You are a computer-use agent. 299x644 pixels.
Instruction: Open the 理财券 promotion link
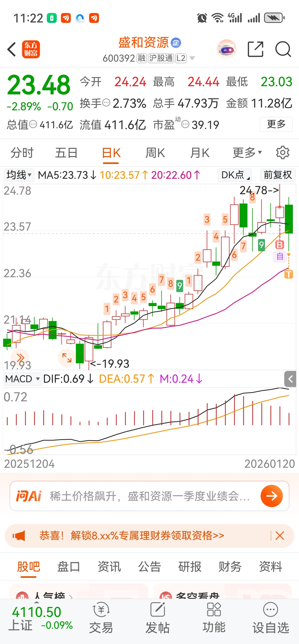[x=132, y=536]
